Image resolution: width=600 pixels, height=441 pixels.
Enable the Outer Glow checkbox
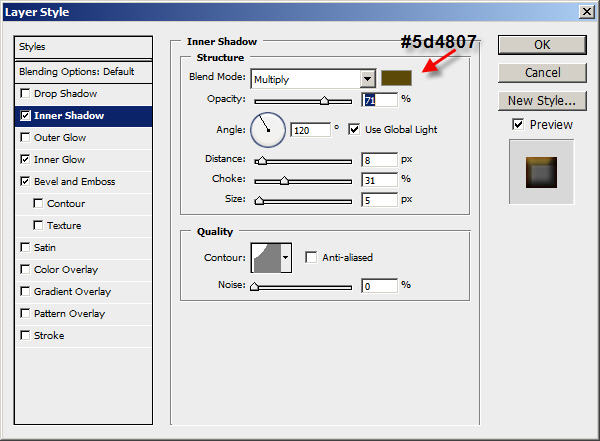click(25, 137)
